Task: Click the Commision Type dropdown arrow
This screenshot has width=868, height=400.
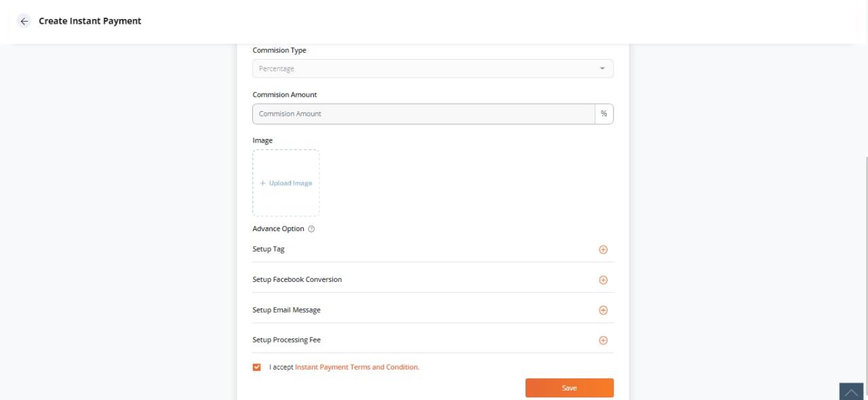Action: [602, 68]
